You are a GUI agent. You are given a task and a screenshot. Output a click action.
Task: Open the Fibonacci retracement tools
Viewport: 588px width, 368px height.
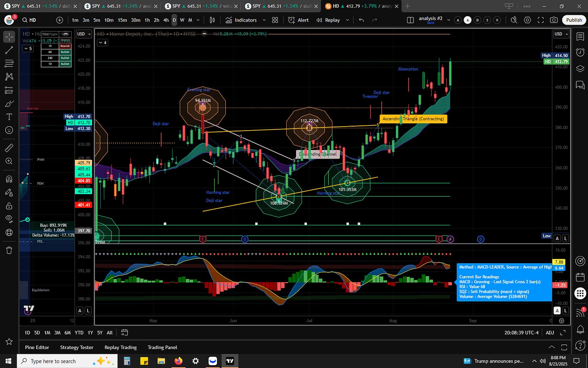point(9,63)
